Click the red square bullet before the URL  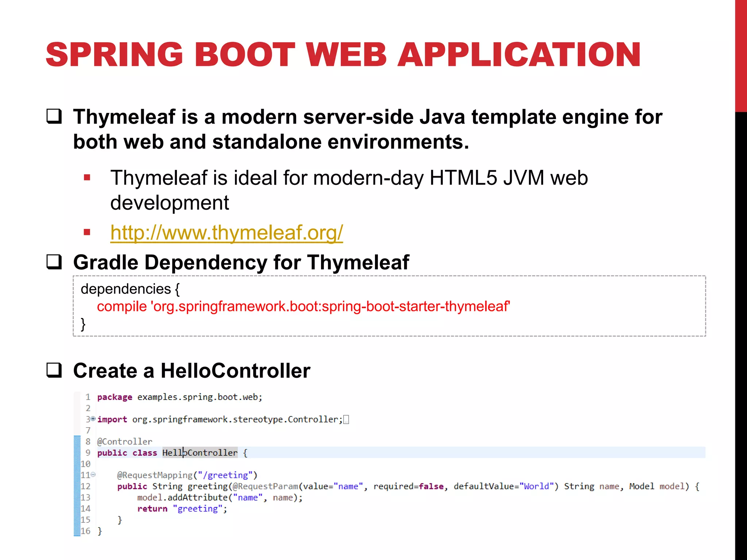click(87, 232)
